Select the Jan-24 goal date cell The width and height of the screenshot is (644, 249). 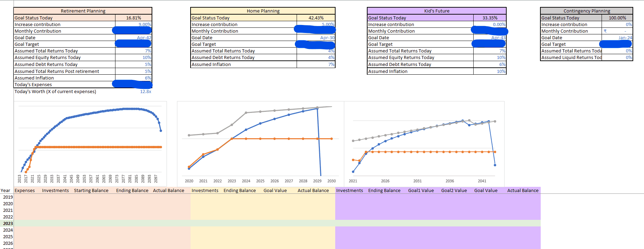(617, 38)
